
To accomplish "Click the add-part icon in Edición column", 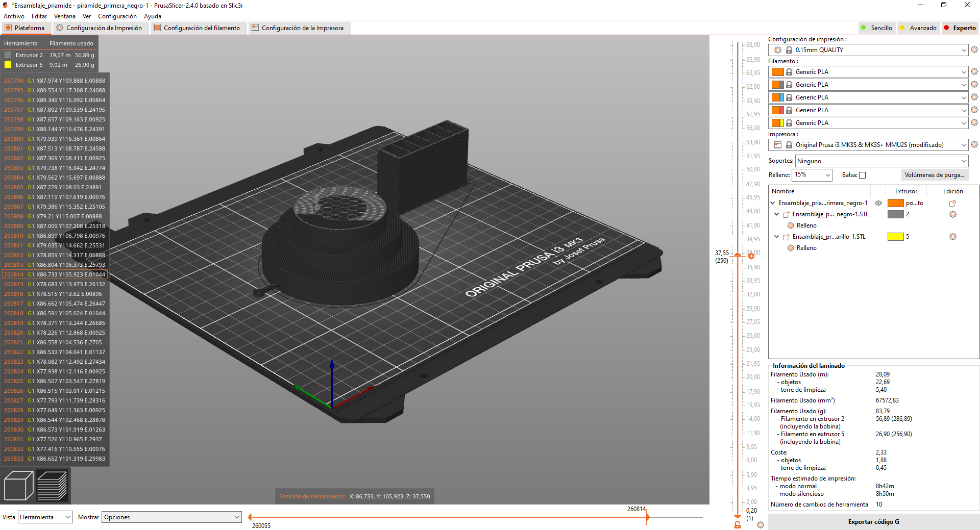I will (x=952, y=203).
